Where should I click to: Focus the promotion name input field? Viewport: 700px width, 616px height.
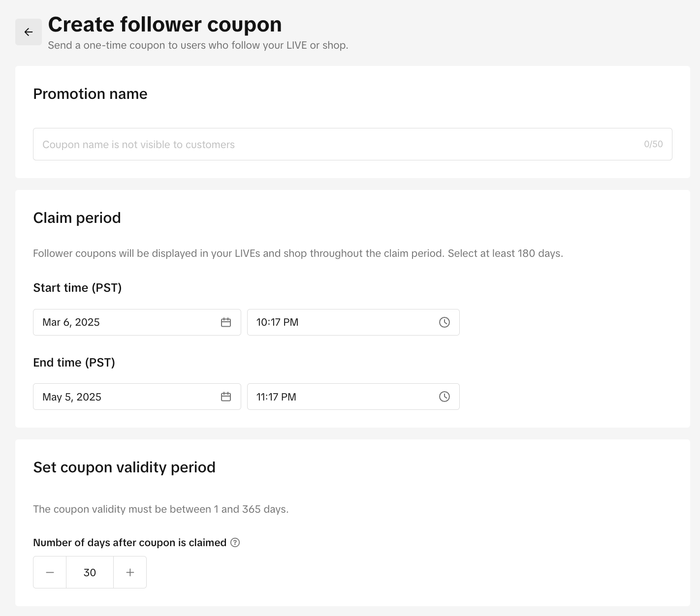[335, 144]
